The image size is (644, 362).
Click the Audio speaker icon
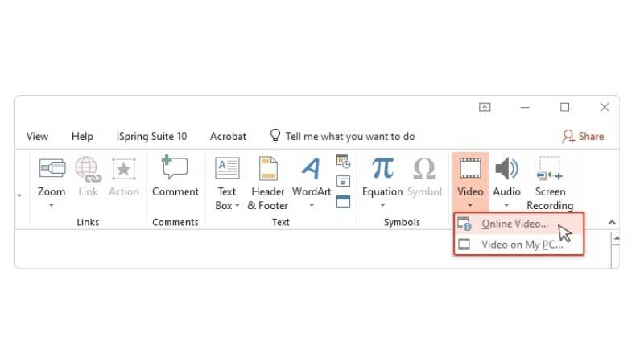point(507,168)
